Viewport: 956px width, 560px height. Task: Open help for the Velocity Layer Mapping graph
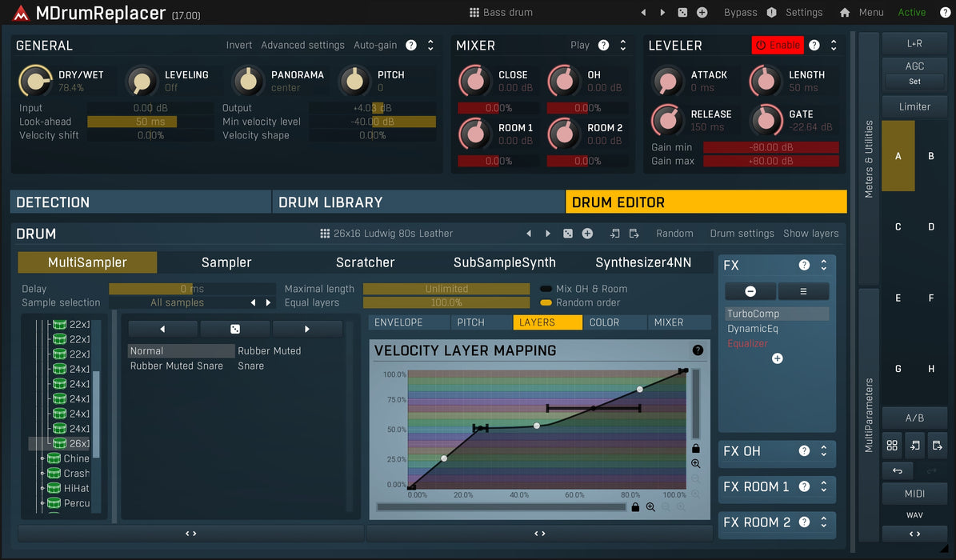coord(698,350)
